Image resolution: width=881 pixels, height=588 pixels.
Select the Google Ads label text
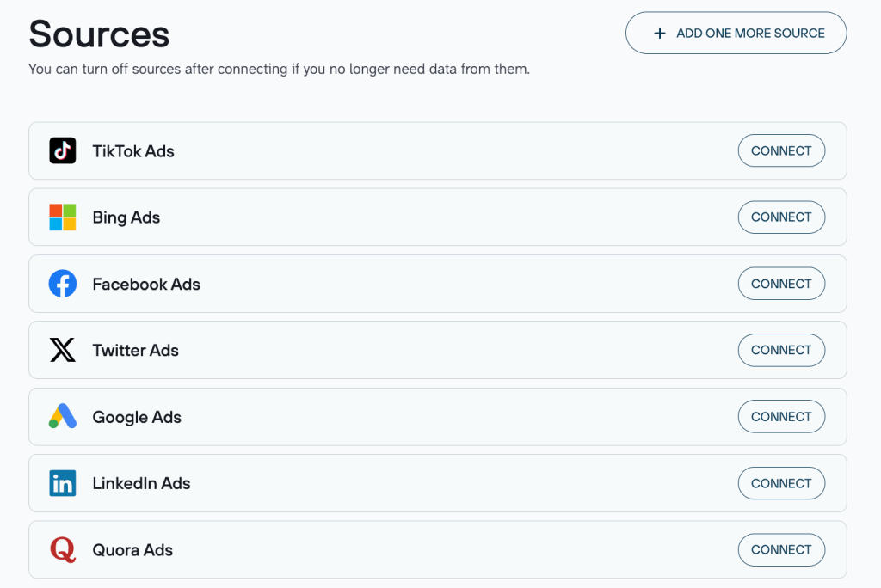click(x=137, y=417)
